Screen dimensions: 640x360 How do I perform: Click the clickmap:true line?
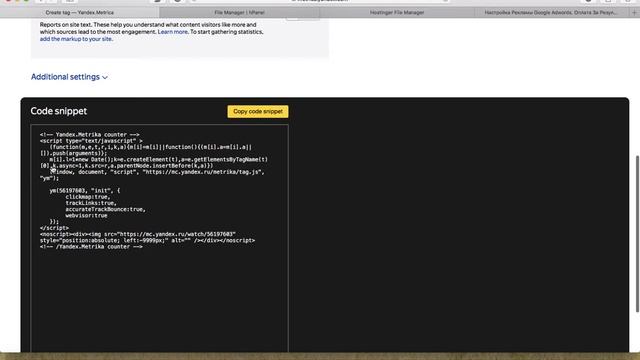tap(87, 197)
